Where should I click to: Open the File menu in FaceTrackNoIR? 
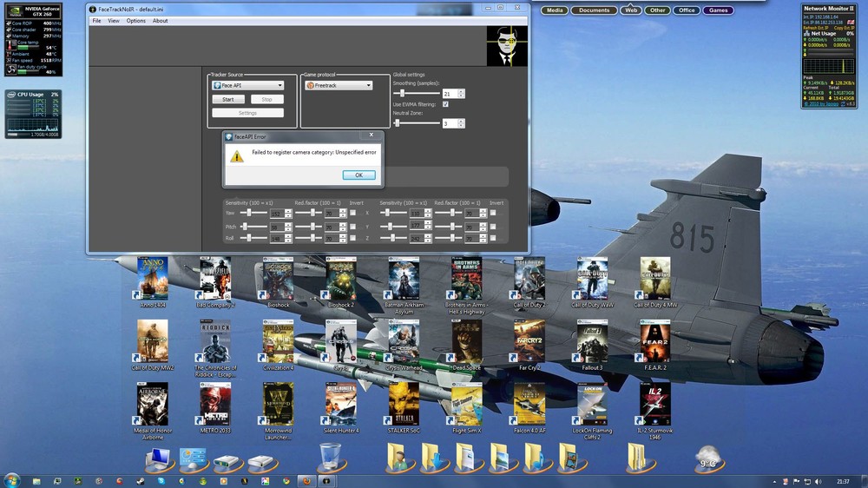pos(96,21)
